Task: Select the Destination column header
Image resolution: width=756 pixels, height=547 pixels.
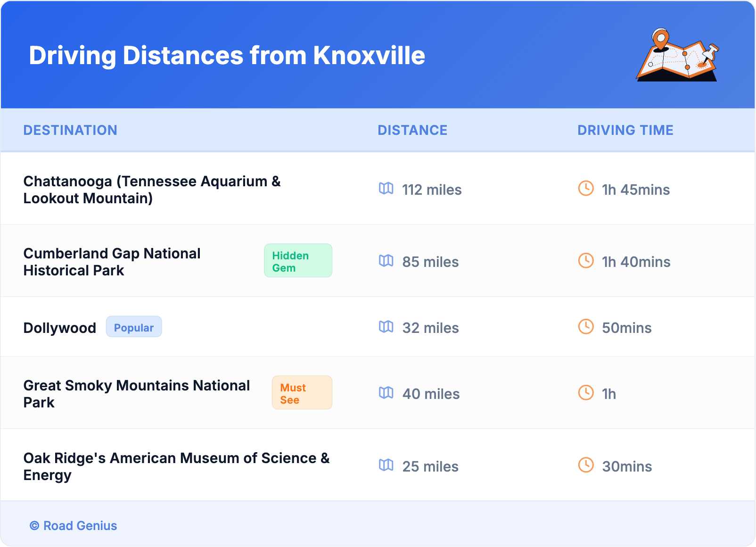Action: coord(70,130)
